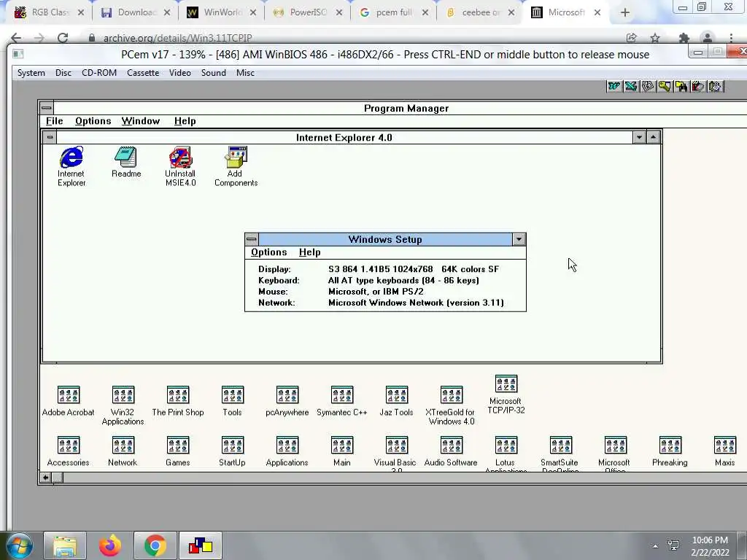The width and height of the screenshot is (747, 560).
Task: Select the UnInstall MSIE4.0 icon
Action: (x=181, y=157)
